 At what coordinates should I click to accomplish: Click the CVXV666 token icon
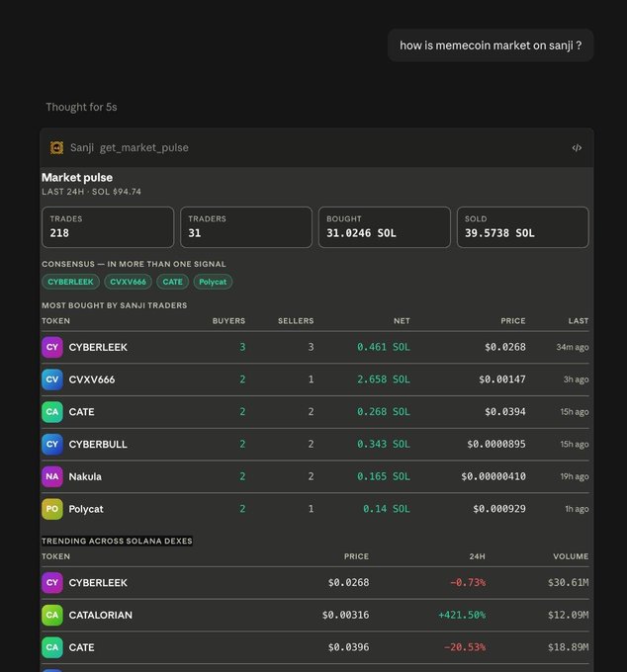(52, 379)
